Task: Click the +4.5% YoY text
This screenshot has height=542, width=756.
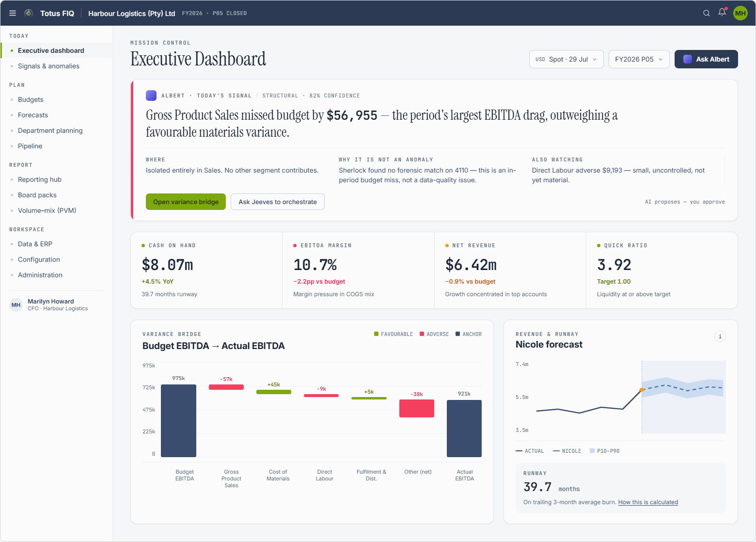Action: [x=157, y=282]
